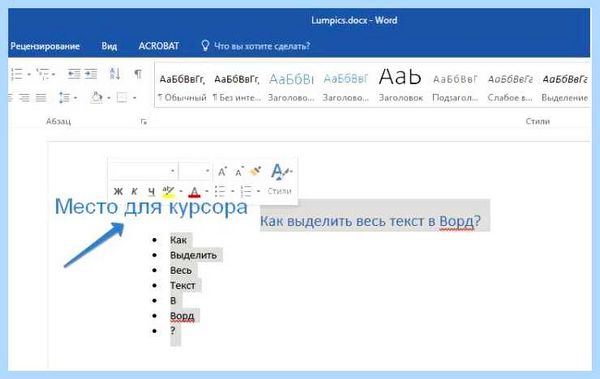
Task: Decrease indent using the ribbon icon
Action: 73,74
